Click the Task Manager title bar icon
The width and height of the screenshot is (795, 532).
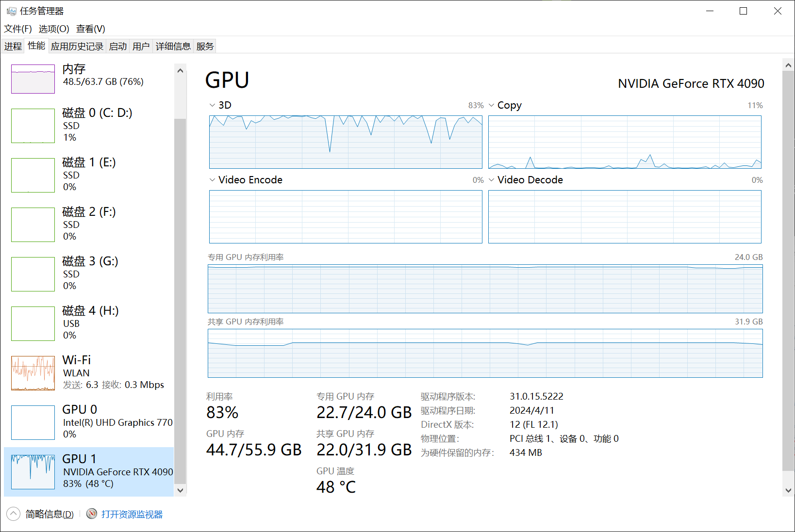[x=12, y=11]
